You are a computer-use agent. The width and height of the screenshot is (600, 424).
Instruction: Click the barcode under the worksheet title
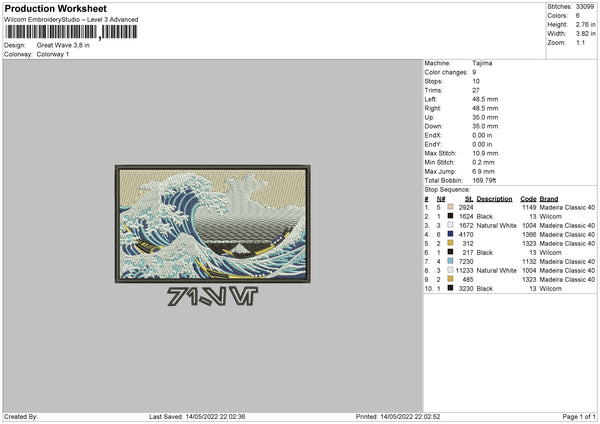(71, 32)
